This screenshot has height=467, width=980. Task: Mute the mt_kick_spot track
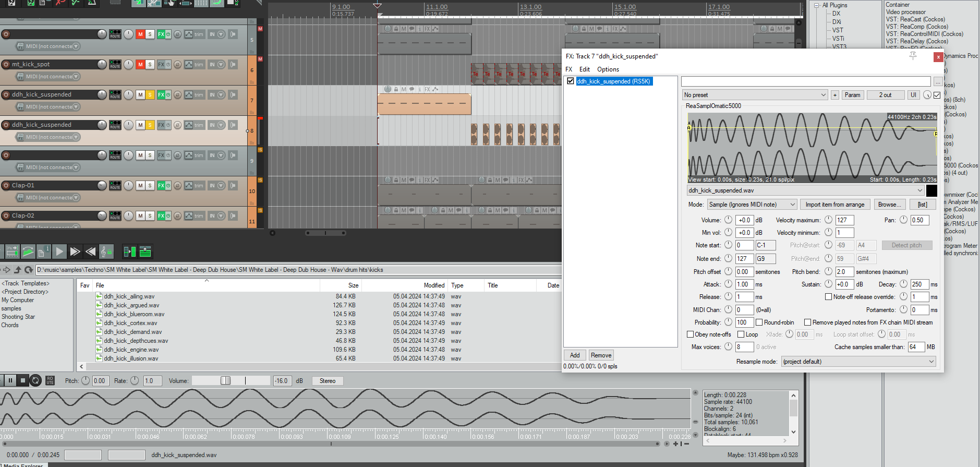pyautogui.click(x=140, y=64)
